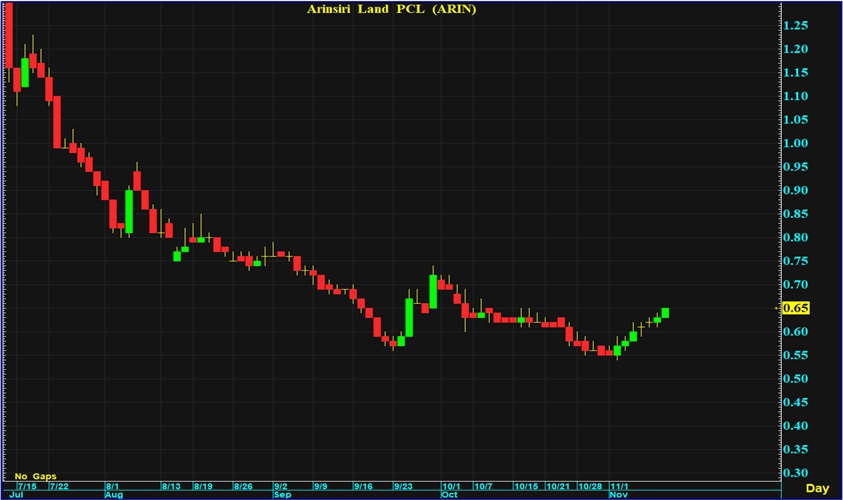843x500 pixels.
Task: Select the 10/28 date label
Action: [x=591, y=486]
